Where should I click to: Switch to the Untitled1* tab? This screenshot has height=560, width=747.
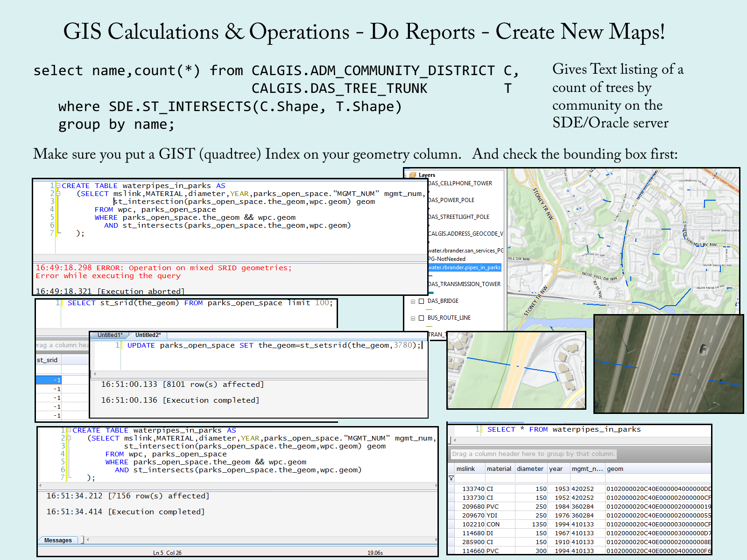110,335
